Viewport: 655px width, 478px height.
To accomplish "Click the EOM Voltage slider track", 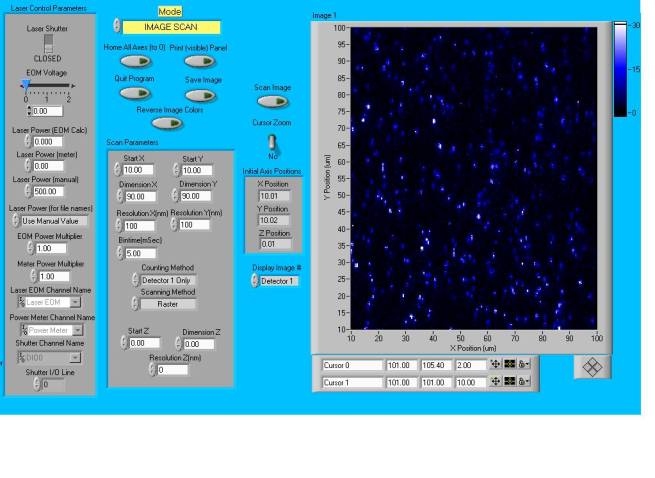I will (x=47, y=86).
